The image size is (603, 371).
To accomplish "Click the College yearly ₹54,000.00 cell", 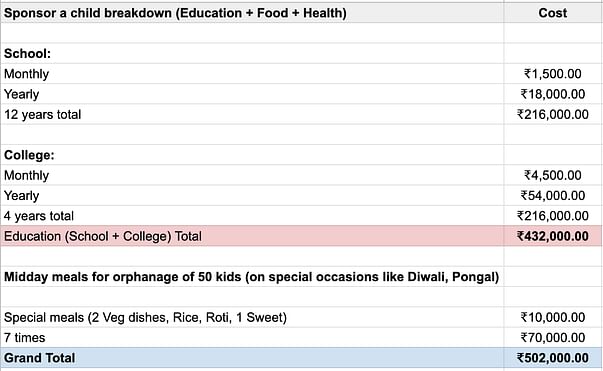I will click(553, 196).
